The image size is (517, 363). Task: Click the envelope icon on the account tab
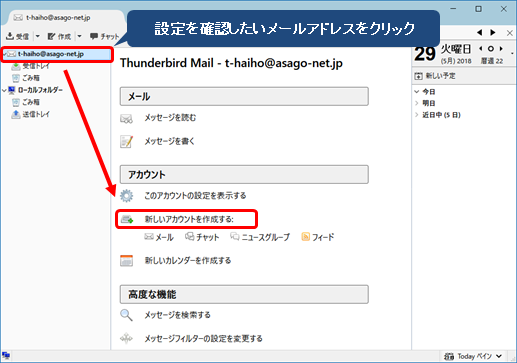tap(18, 18)
